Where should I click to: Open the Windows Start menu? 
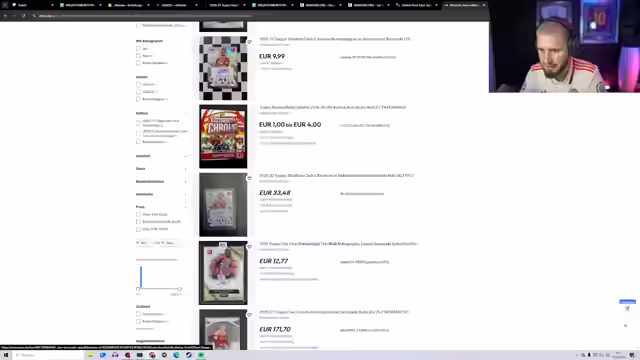pyautogui.click(x=6, y=355)
